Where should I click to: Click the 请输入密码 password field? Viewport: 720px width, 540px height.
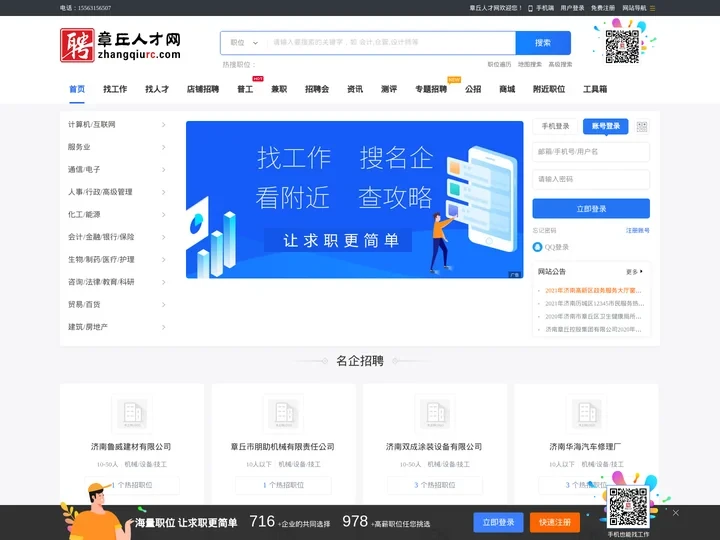click(591, 179)
